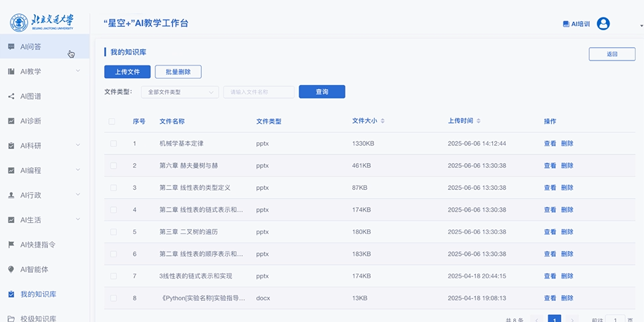Click the AI快捷指令 flag icon
The height and width of the screenshot is (322, 644).
pyautogui.click(x=11, y=245)
